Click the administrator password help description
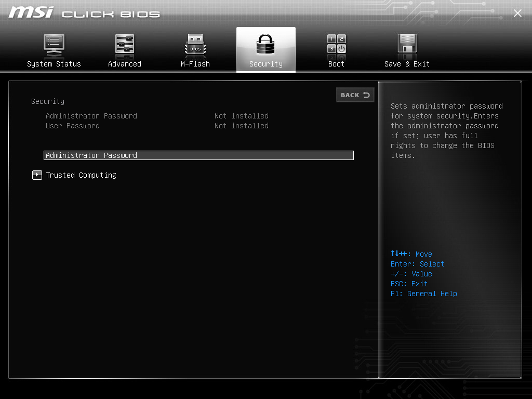Viewport: 532px width, 399px height. pyautogui.click(x=446, y=130)
